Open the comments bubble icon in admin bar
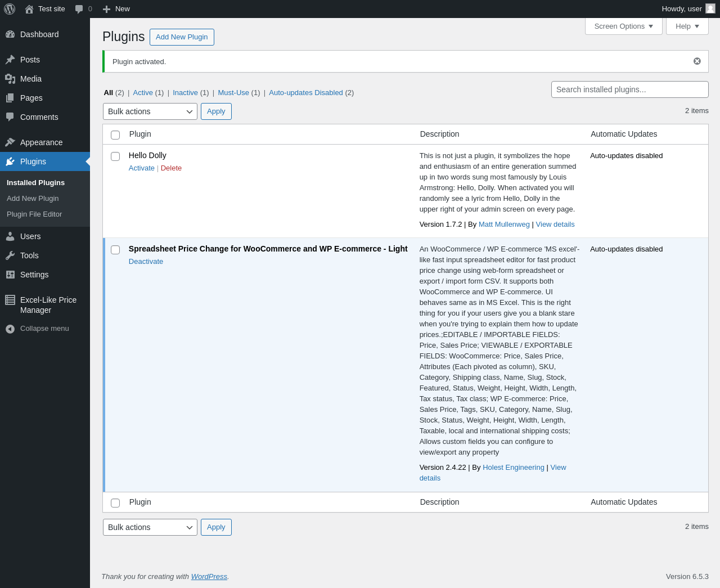Viewport: 720px width, 588px height. tap(79, 9)
